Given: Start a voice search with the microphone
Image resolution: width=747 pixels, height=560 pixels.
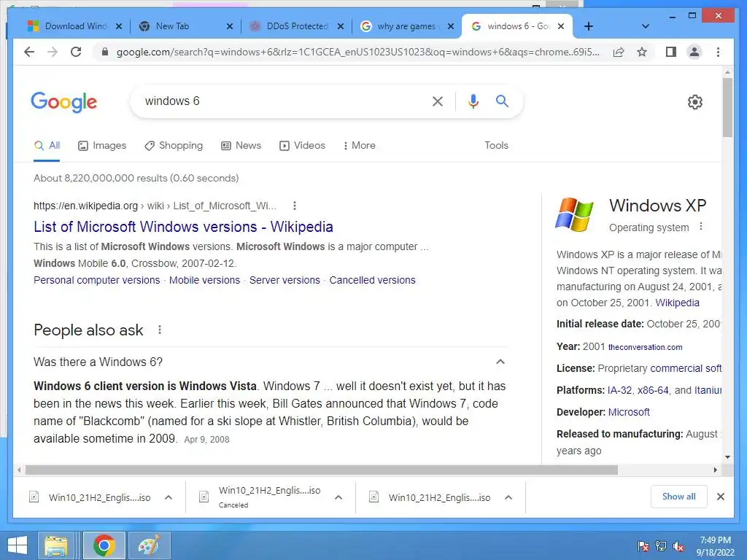Looking at the screenshot, I should coord(473,101).
